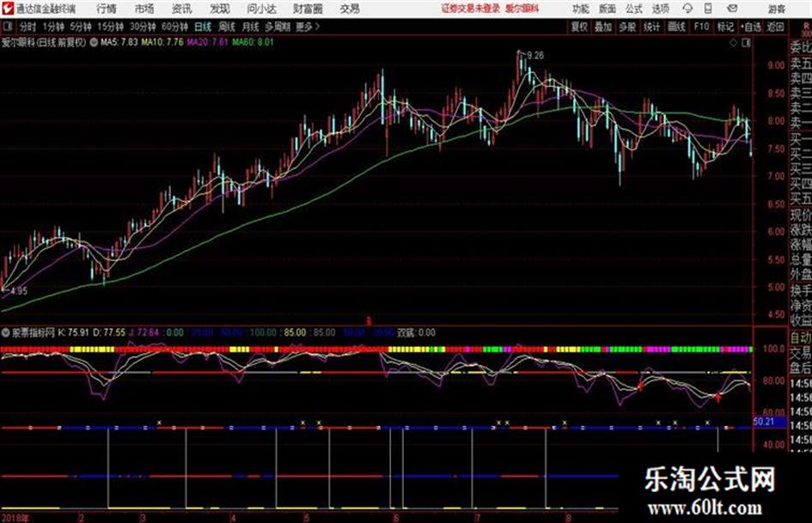This screenshot has height=523, width=812.
Task: Click the MA20: 7.61 indicator label
Action: click(208, 42)
